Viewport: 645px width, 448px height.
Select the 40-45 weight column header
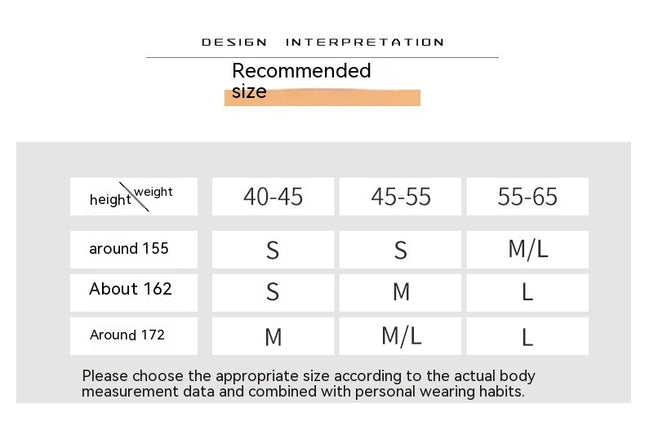(273, 196)
